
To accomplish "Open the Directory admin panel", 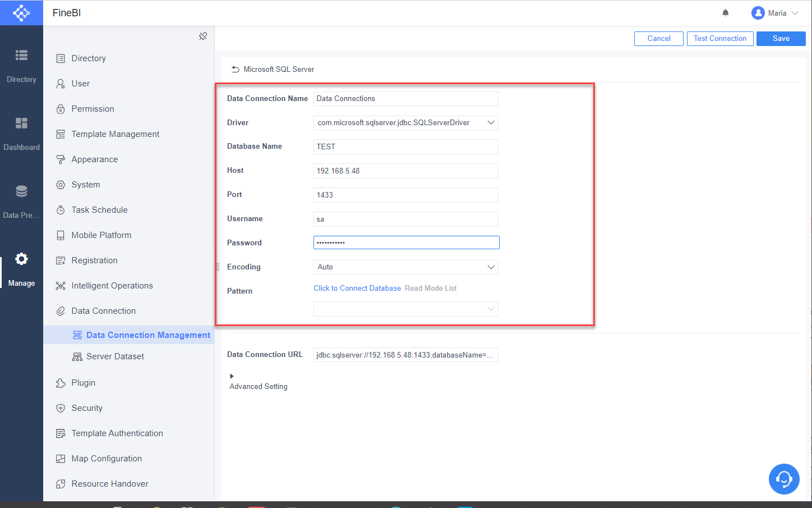I will click(61, 58).
